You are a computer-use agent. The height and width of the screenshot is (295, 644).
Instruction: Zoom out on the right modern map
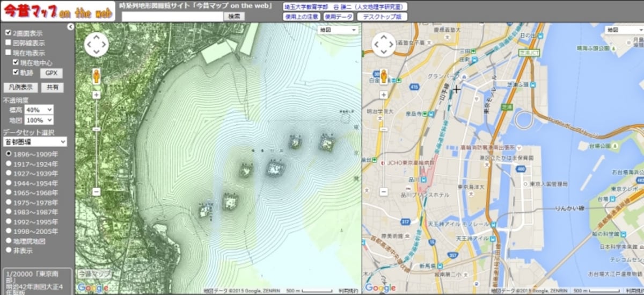pos(384,191)
